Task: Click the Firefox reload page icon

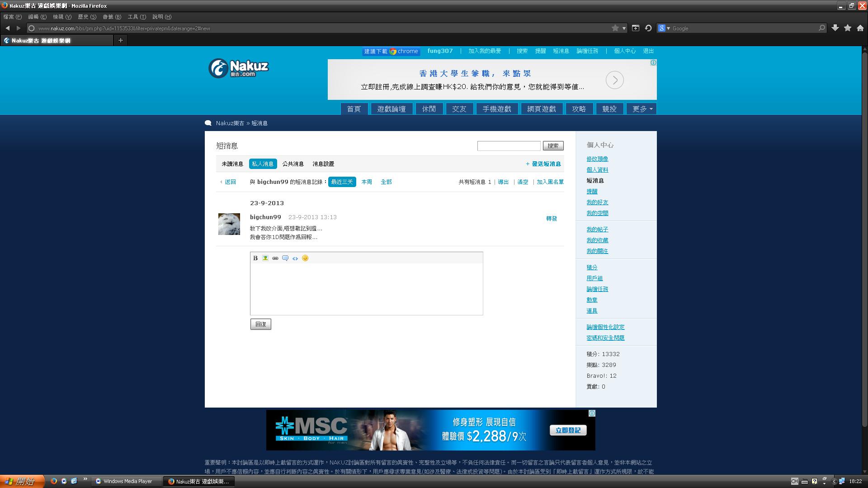Action: (648, 28)
